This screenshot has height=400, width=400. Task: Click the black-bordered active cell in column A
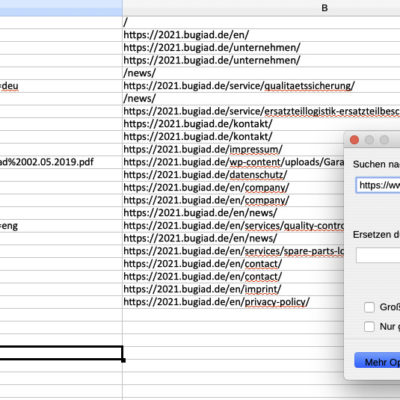(61, 353)
